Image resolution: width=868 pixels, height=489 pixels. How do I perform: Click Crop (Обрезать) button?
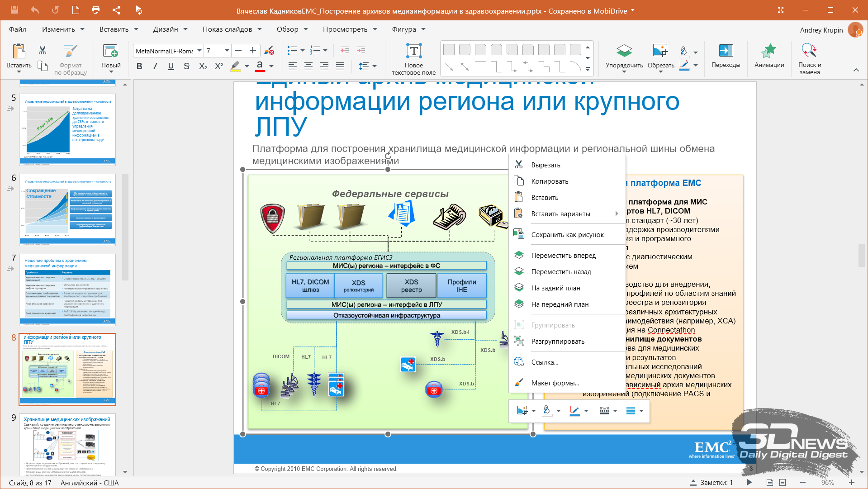click(x=660, y=59)
